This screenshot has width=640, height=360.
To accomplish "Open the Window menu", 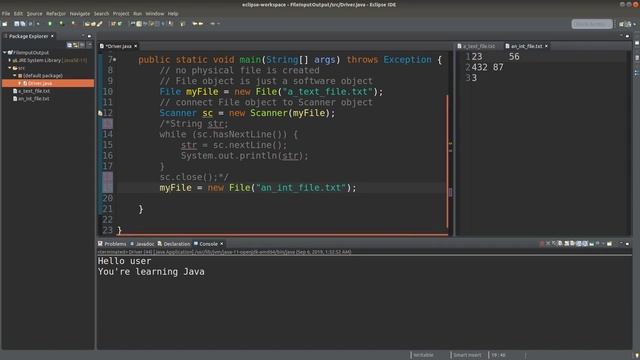I will (x=155, y=13).
